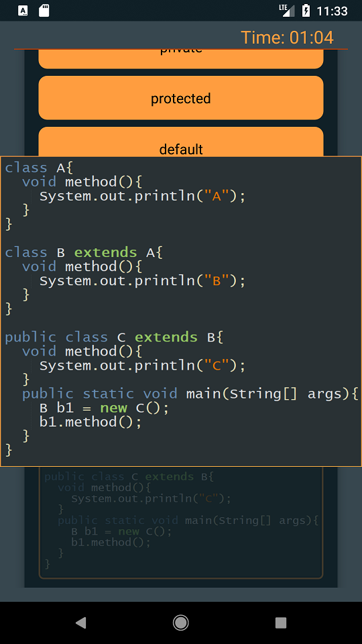Viewport: 362px width, 644px height.
Task: Tap the keyboard 'A' notification icon
Action: click(x=23, y=11)
